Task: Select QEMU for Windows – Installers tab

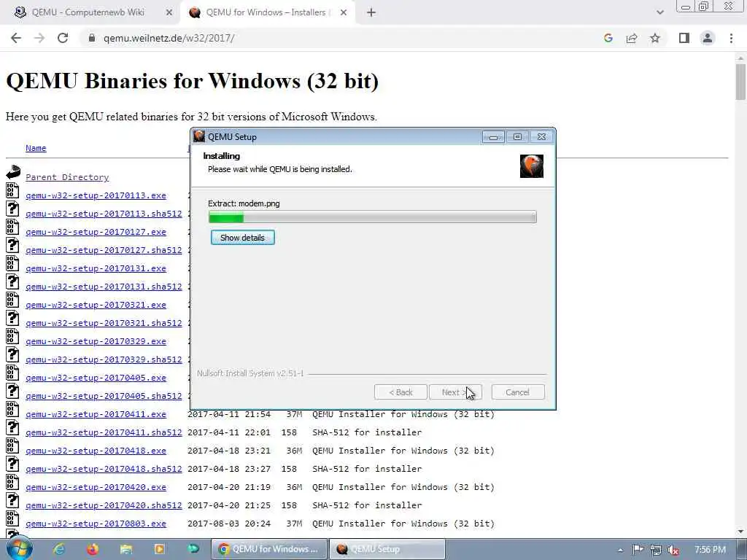Action: click(x=266, y=12)
